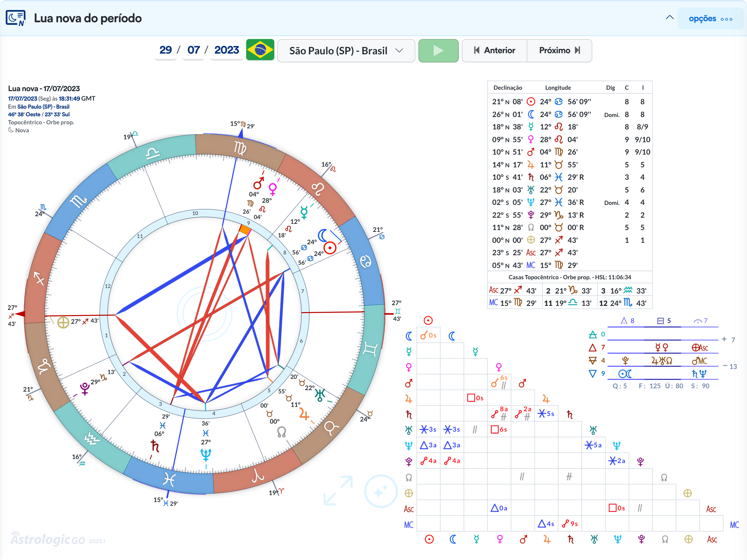Click the Sun symbol in wheel chart
This screenshot has height=560, width=747.
[x=330, y=248]
